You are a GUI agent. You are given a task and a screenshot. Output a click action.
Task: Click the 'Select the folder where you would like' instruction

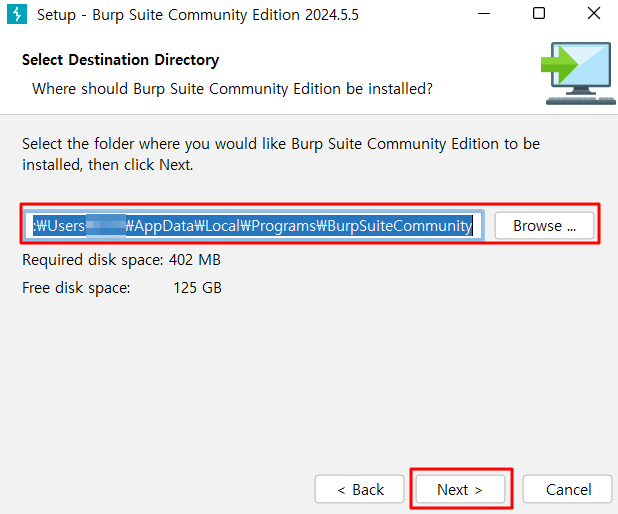pos(281,154)
